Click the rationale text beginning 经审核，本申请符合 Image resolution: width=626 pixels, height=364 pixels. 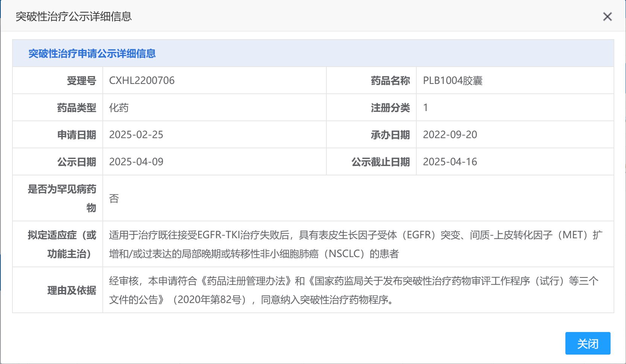354,290
